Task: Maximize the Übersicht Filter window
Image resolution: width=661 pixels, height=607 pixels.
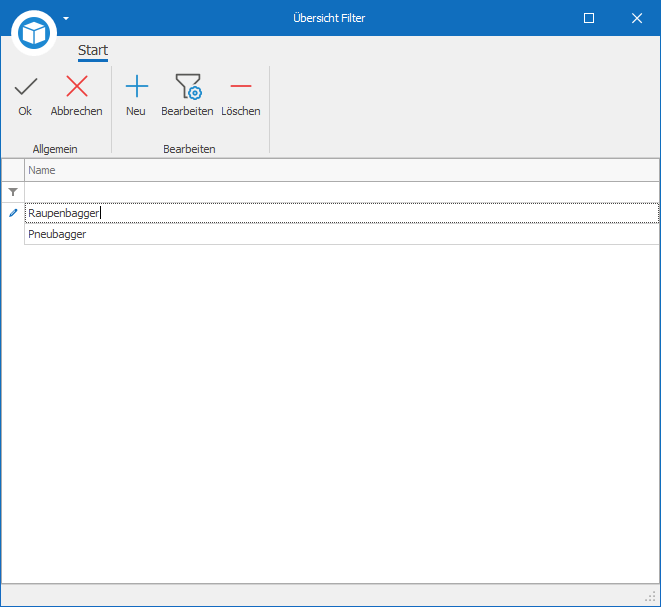Action: coord(589,18)
